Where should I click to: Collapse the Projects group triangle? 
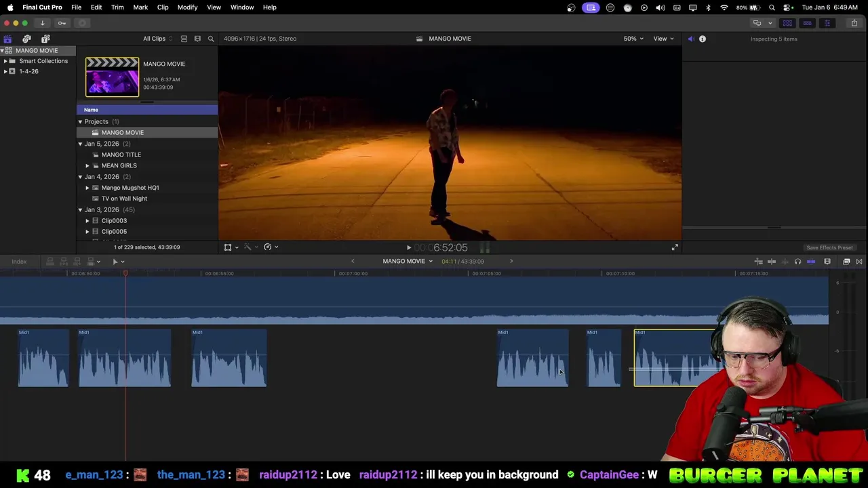80,122
